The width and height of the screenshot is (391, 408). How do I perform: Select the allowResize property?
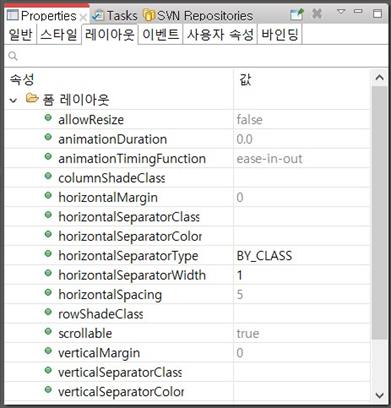tap(91, 120)
